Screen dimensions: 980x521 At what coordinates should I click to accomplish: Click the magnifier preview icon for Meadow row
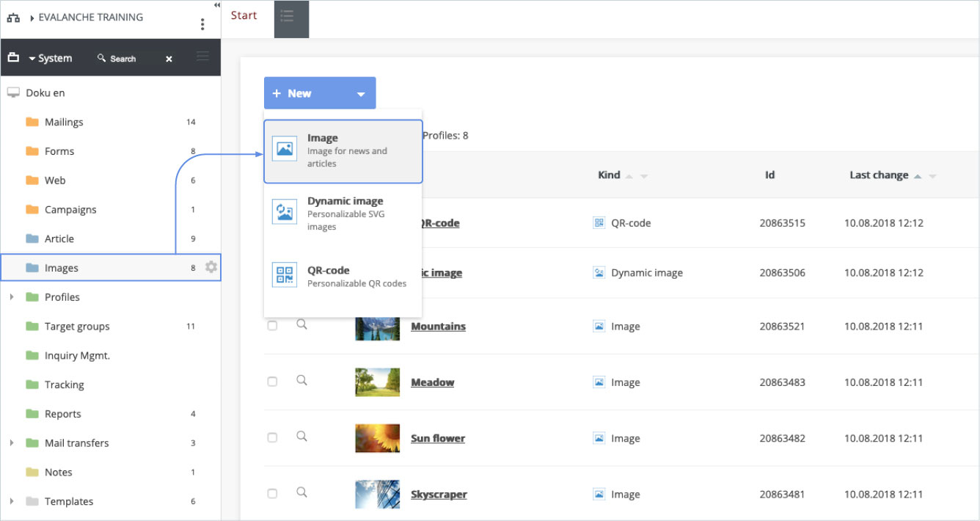301,380
